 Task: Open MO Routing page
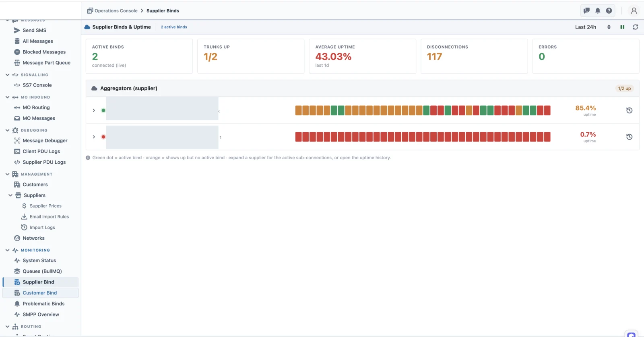(36, 107)
